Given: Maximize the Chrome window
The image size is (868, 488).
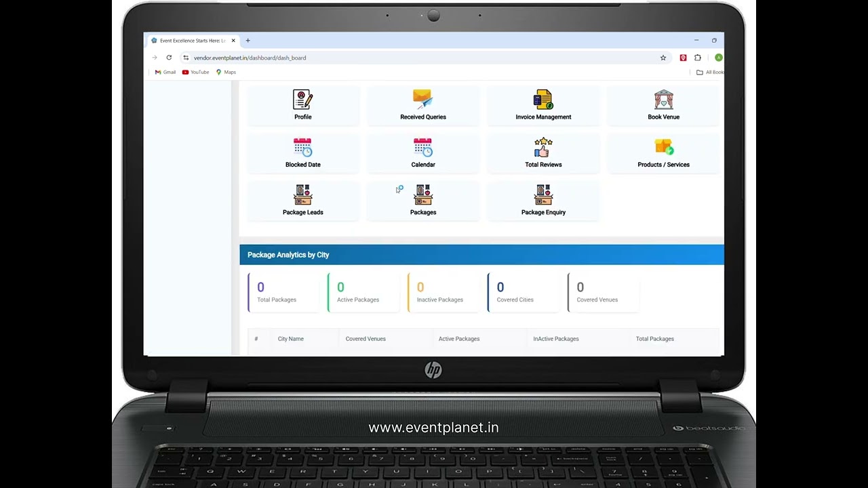Looking at the screenshot, I should [x=714, y=41].
